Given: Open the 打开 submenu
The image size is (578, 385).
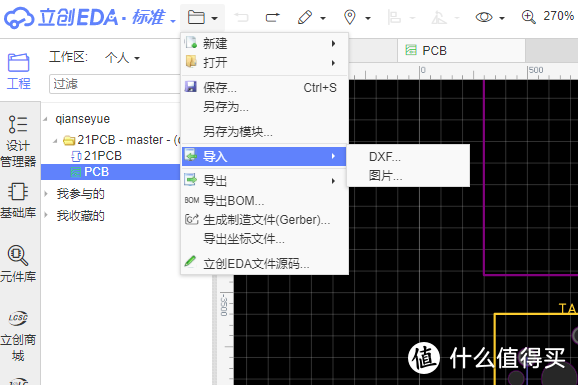Looking at the screenshot, I should click(264, 62).
